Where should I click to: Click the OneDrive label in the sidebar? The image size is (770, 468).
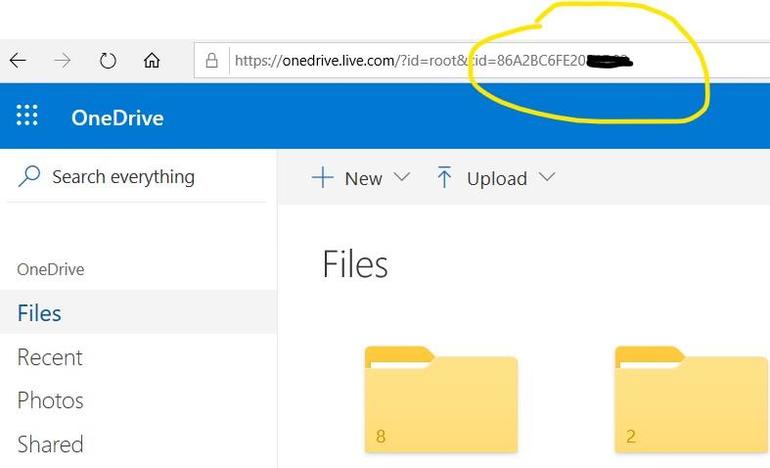pos(51,269)
